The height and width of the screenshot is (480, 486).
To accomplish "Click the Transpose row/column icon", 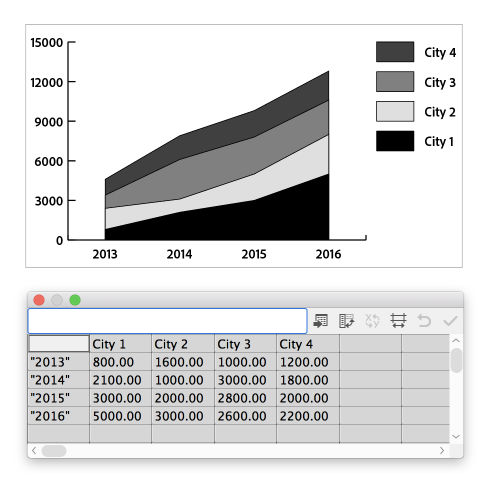I will click(x=346, y=321).
